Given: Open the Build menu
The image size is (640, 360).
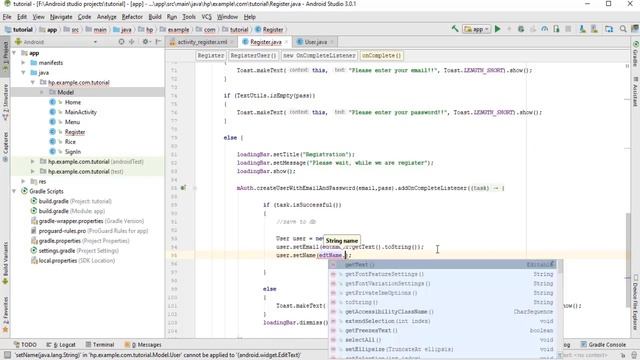Looking at the screenshot, I should (155, 17).
